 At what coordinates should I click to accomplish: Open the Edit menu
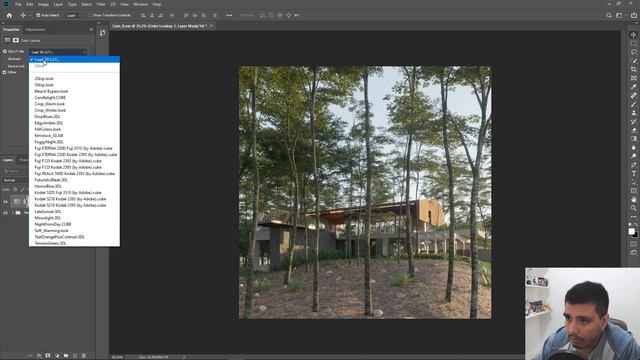coord(29,4)
